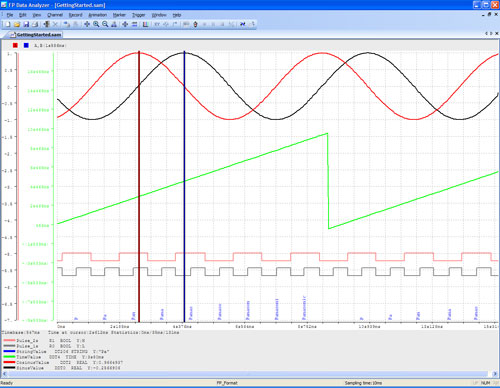Select the SinusValue channel legend row

pyautogui.click(x=63, y=368)
